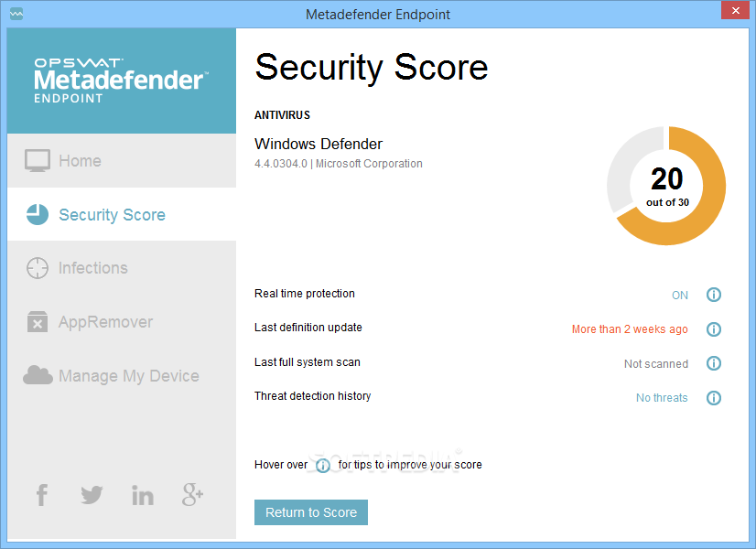Click the Metadefender app icon in title bar
Image resolution: width=756 pixels, height=549 pixels.
[x=16, y=14]
